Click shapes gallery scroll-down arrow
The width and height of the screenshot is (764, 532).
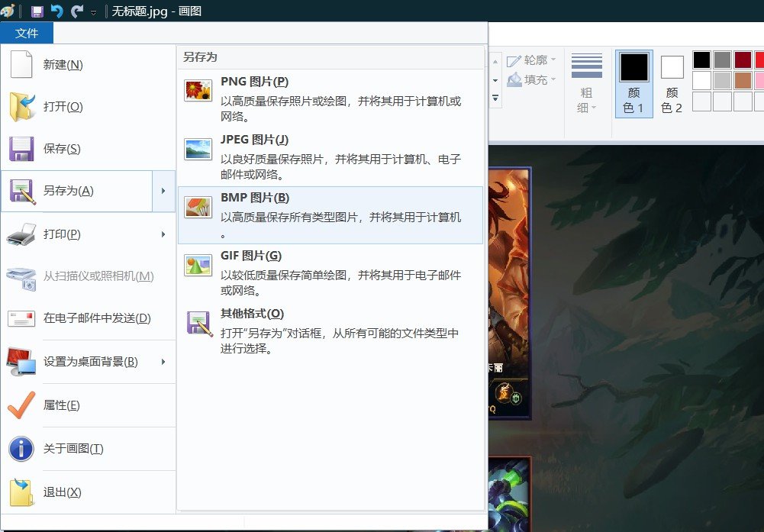(495, 80)
